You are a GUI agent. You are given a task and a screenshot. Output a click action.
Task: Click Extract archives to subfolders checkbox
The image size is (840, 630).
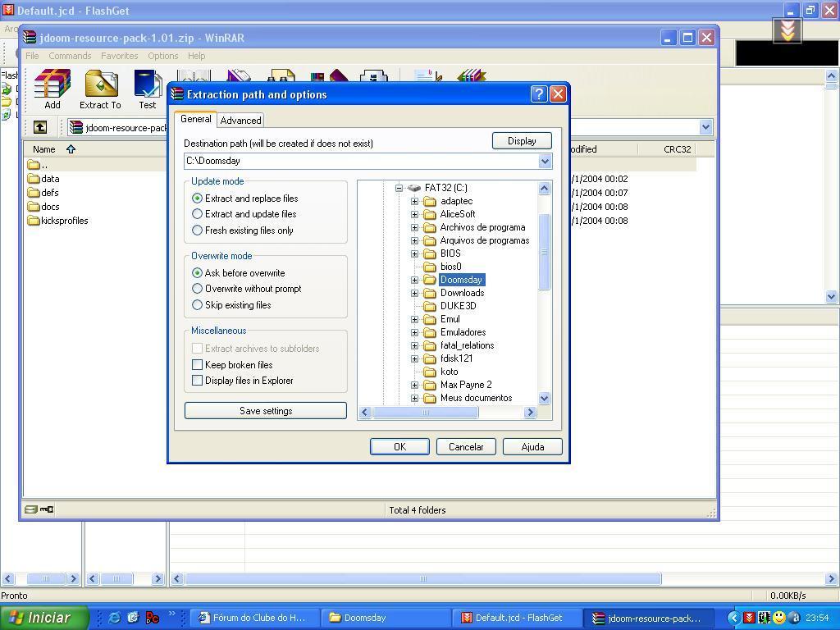pos(197,348)
